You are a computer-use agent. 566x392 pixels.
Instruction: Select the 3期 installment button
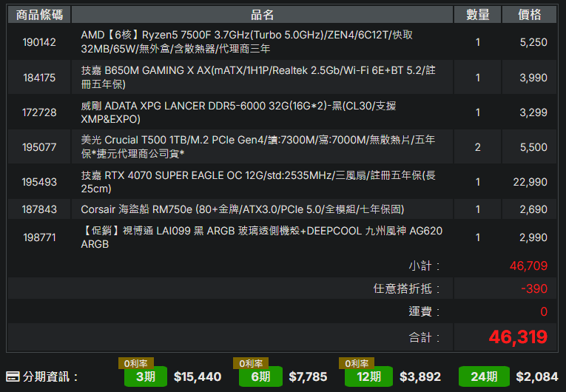click(146, 376)
